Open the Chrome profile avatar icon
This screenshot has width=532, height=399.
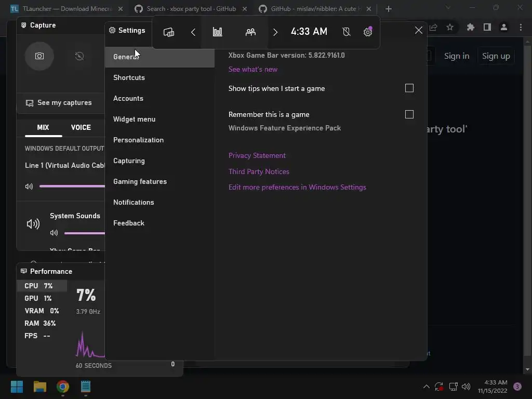coord(504,27)
